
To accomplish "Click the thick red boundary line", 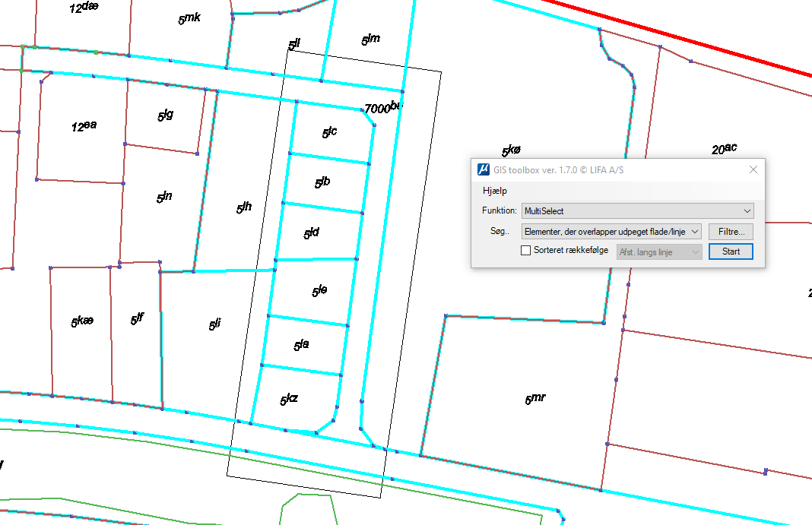I will tap(684, 38).
